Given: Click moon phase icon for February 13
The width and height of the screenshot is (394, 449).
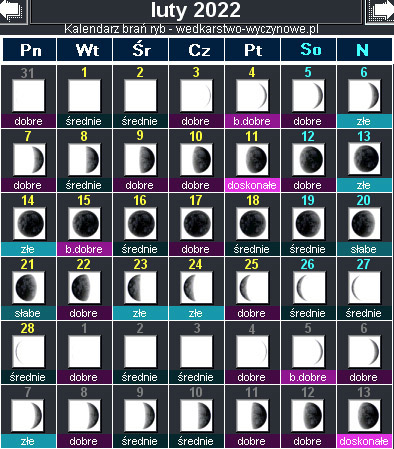Looking at the screenshot, I should pos(364,159).
